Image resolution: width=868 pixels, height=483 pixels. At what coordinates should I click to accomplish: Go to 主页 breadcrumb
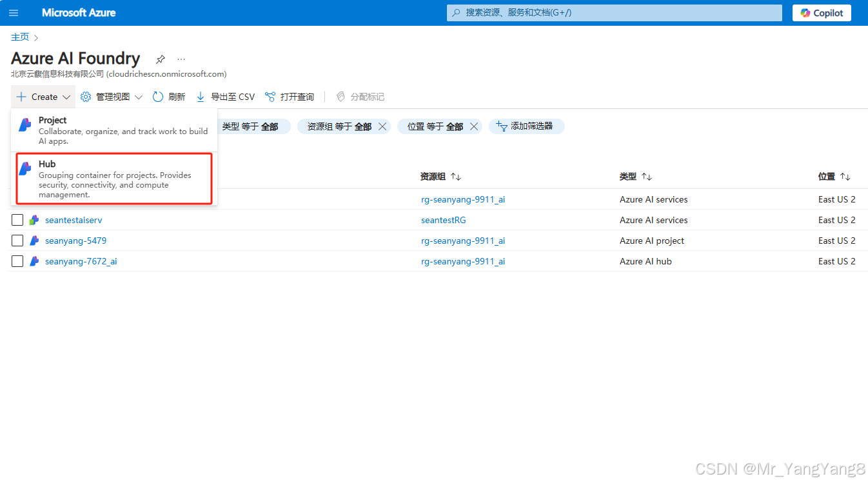[x=20, y=37]
